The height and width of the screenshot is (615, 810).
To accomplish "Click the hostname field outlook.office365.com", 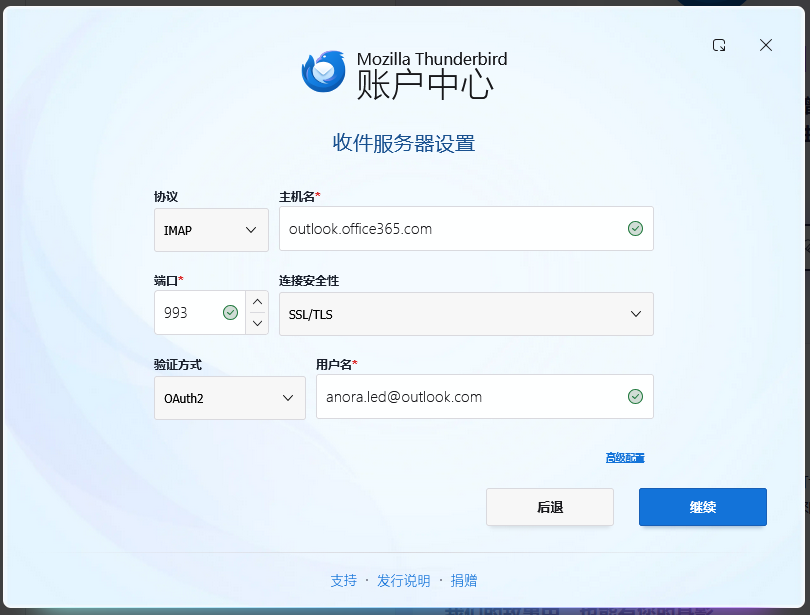I will click(x=466, y=229).
